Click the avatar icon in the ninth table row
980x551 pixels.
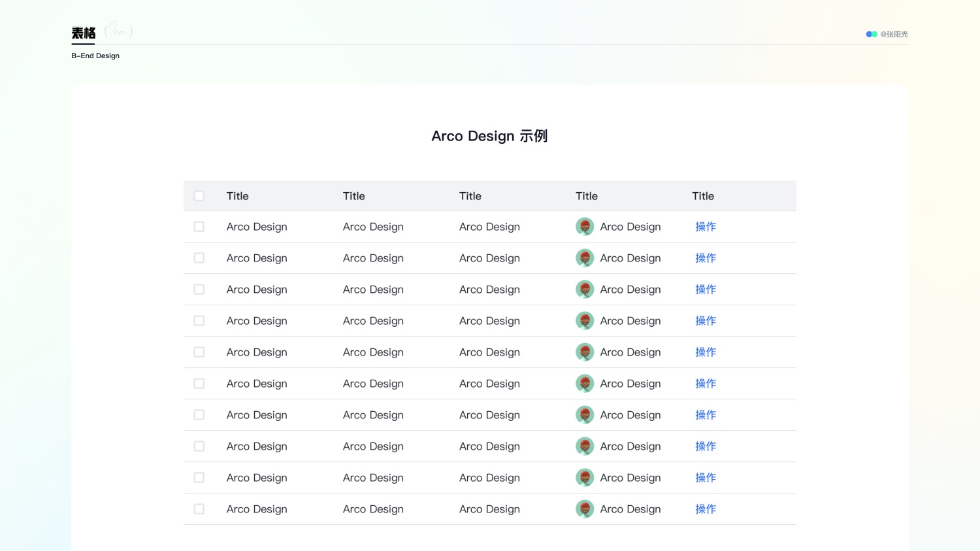[x=585, y=478]
